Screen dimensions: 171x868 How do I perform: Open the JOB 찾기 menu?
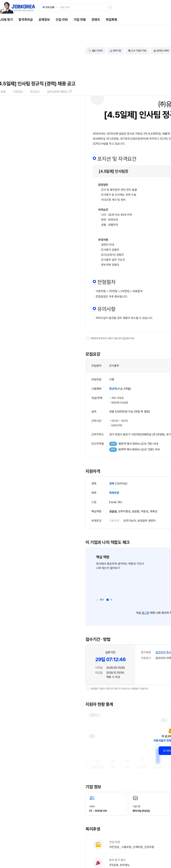6,19
